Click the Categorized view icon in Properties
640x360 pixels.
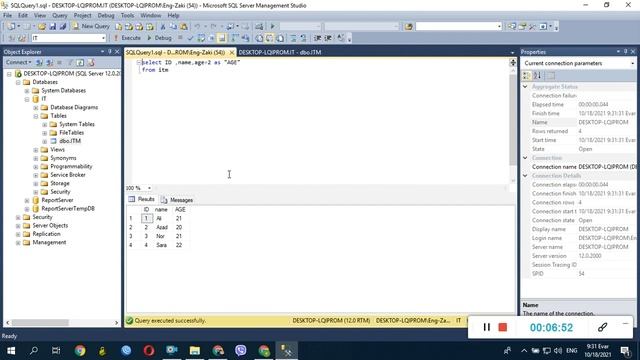click(x=527, y=76)
